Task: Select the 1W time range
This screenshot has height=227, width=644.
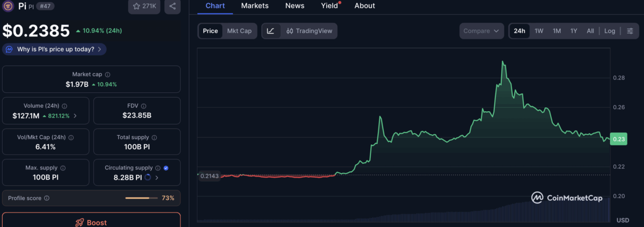Action: pyautogui.click(x=539, y=31)
